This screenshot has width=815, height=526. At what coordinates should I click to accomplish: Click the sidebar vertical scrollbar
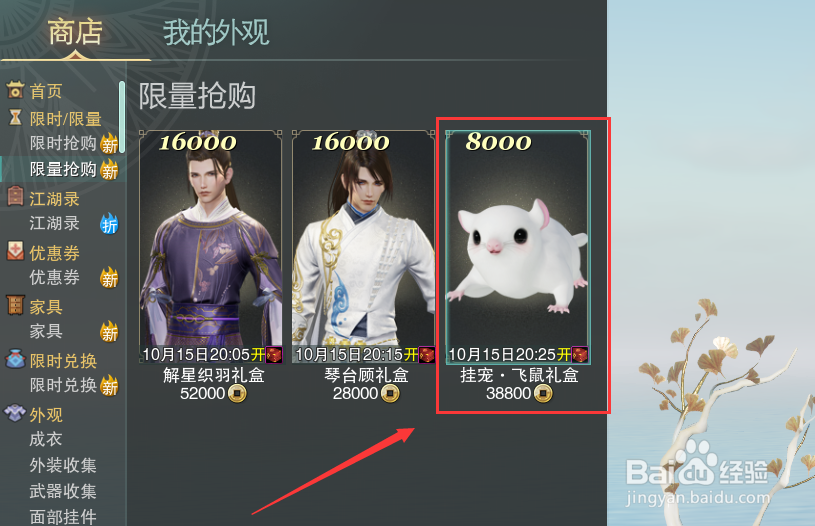[122, 117]
